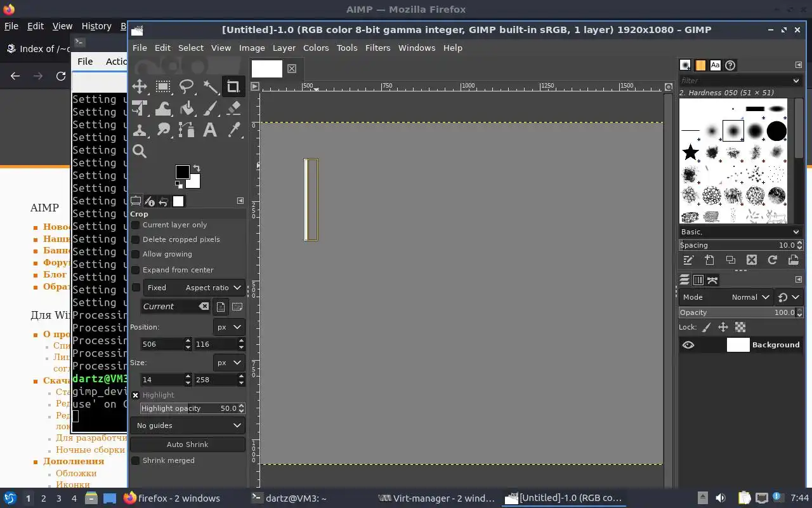Screen dimensions: 812x508
Task: Select the Unified Transform tool
Action: pos(140,109)
